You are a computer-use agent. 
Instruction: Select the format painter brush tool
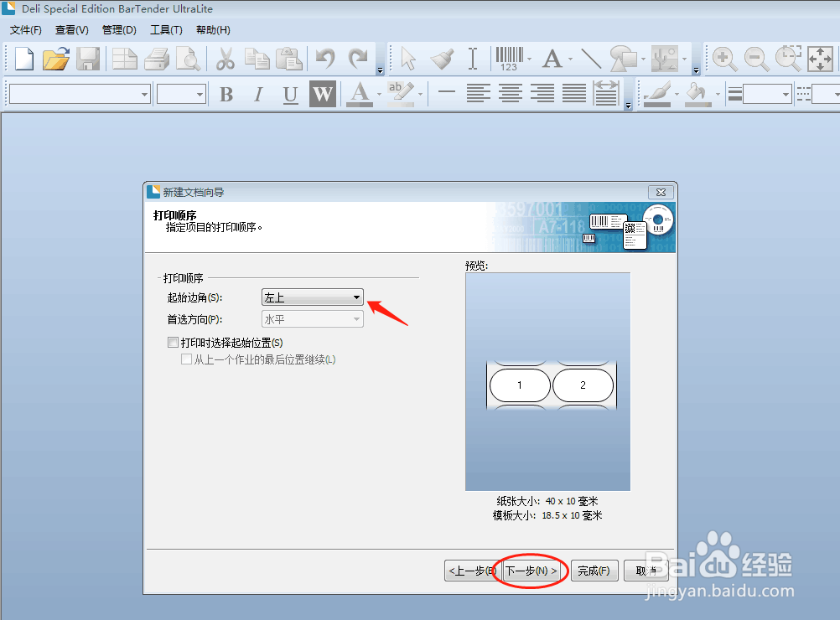[x=442, y=59]
